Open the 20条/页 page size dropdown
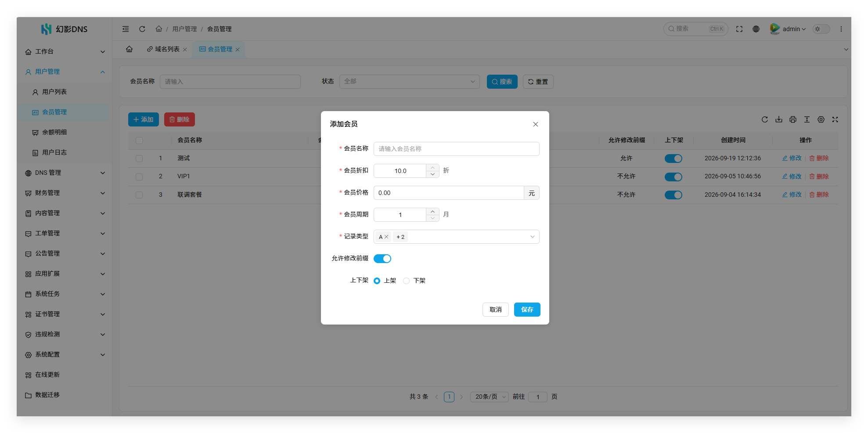 click(490, 397)
